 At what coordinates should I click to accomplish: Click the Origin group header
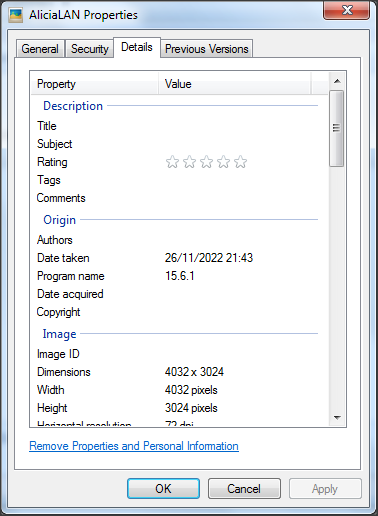[x=60, y=220]
